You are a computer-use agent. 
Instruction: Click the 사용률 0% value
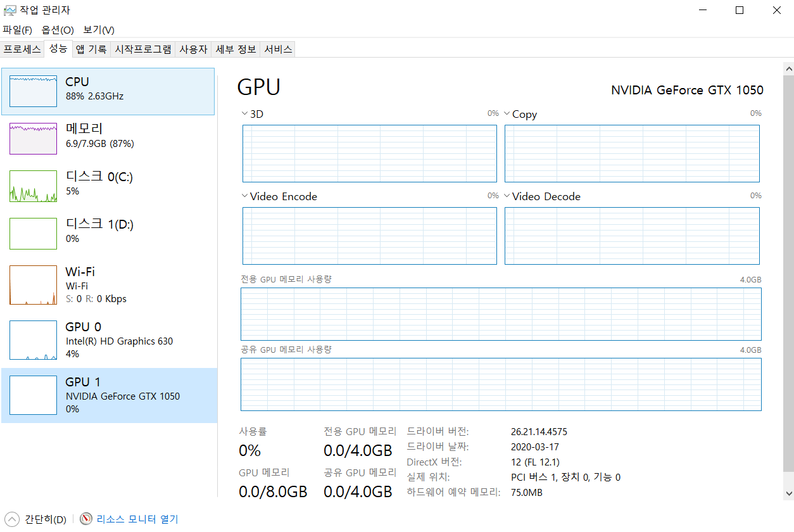[249, 451]
